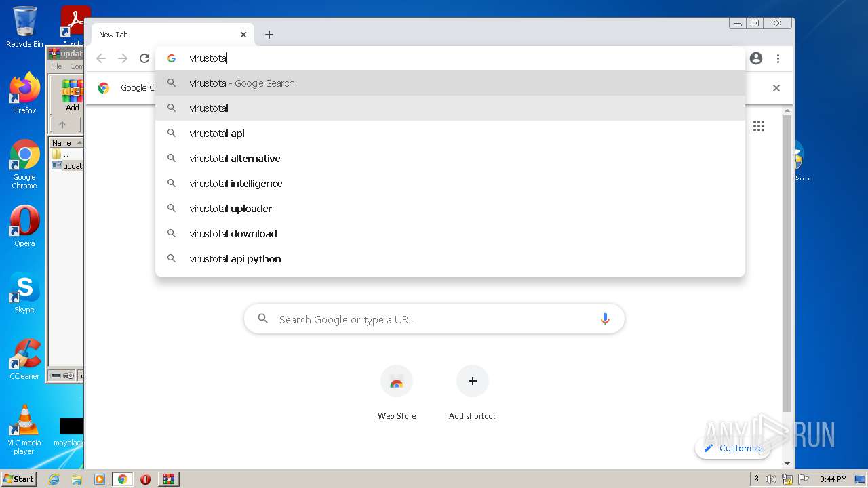Start voice search with microphone icon
Viewport: 868px width, 488px height.
coord(605,319)
